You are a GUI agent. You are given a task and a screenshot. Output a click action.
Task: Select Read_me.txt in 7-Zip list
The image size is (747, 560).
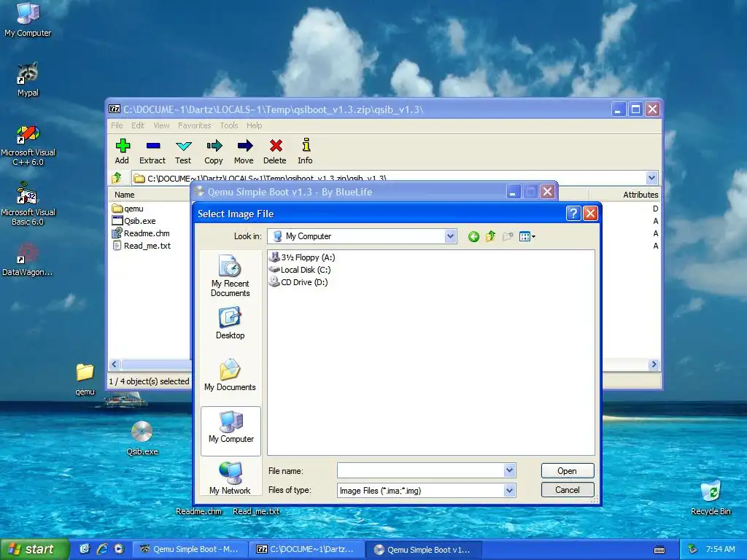[x=142, y=246]
